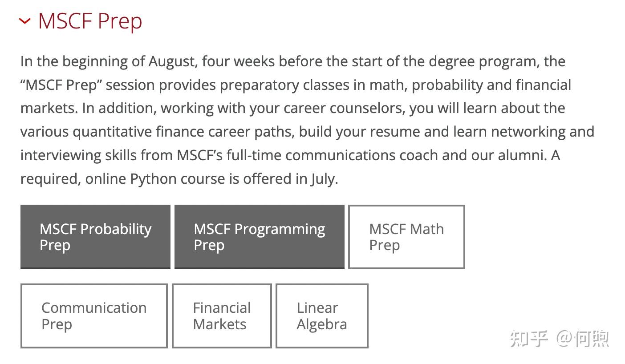Image resolution: width=625 pixels, height=364 pixels.
Task: Click the @何煦 author watermark
Action: pyautogui.click(x=583, y=339)
